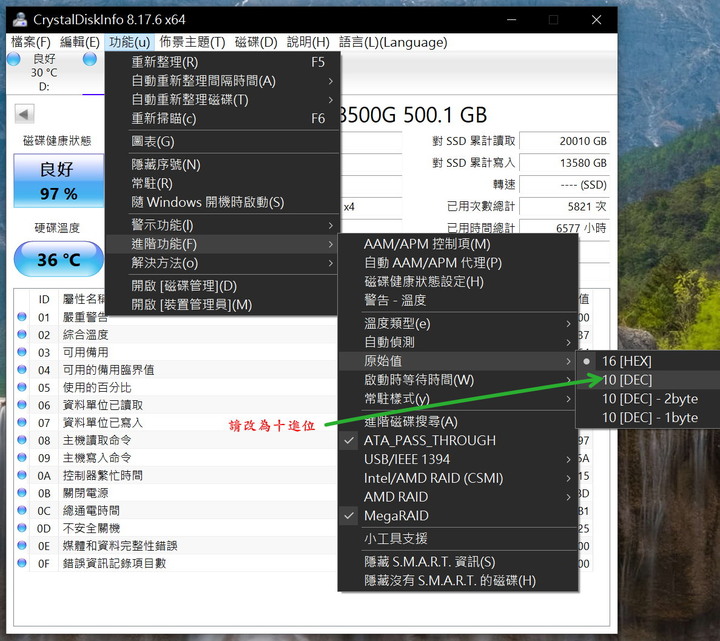
Task: Open the 檔案(F) menu
Action: (31, 42)
